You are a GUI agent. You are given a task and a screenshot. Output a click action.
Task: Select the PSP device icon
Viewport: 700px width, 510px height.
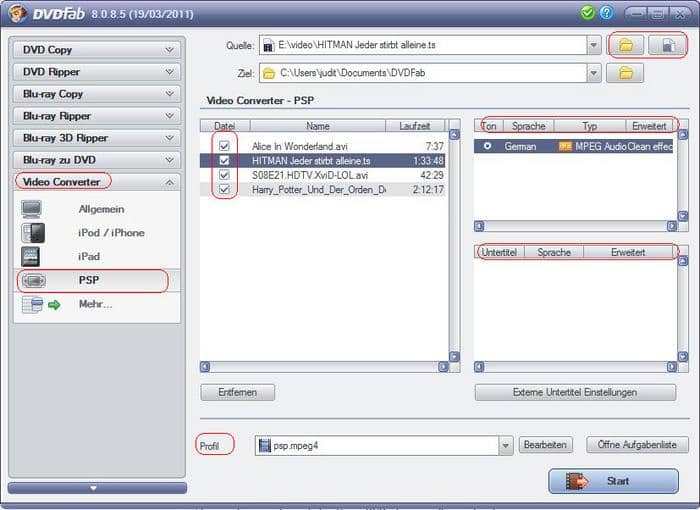pyautogui.click(x=34, y=280)
